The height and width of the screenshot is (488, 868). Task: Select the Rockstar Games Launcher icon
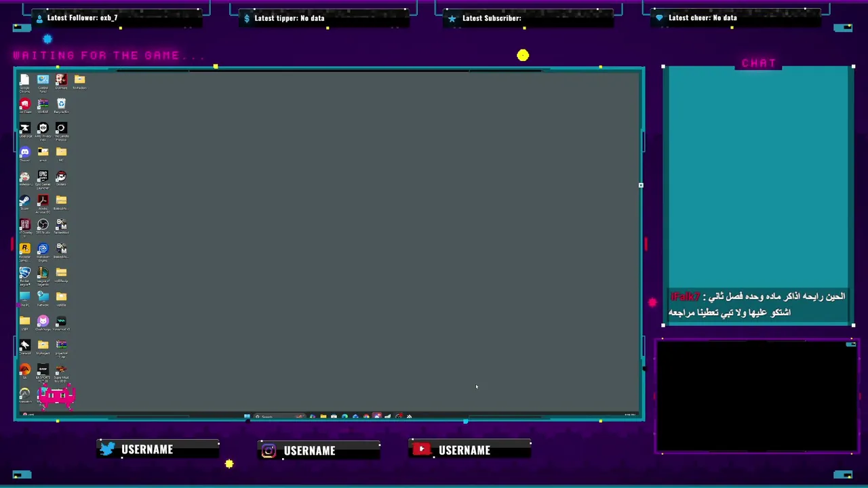click(24, 252)
